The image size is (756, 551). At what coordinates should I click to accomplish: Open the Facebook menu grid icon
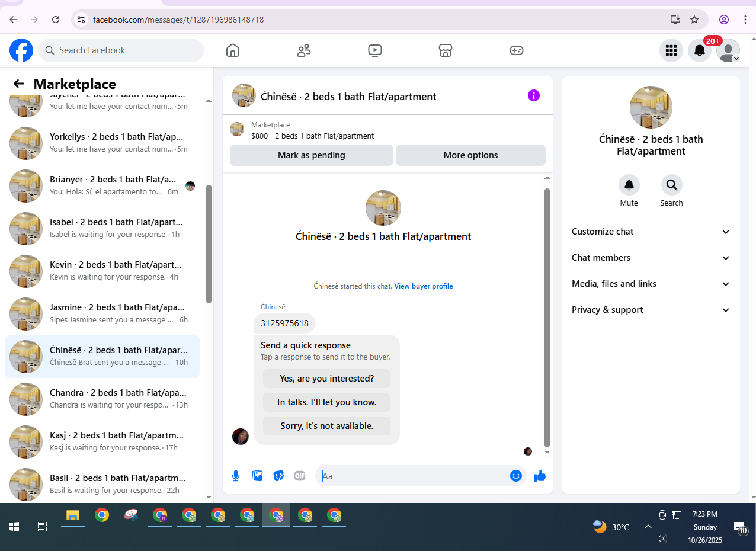coord(671,50)
